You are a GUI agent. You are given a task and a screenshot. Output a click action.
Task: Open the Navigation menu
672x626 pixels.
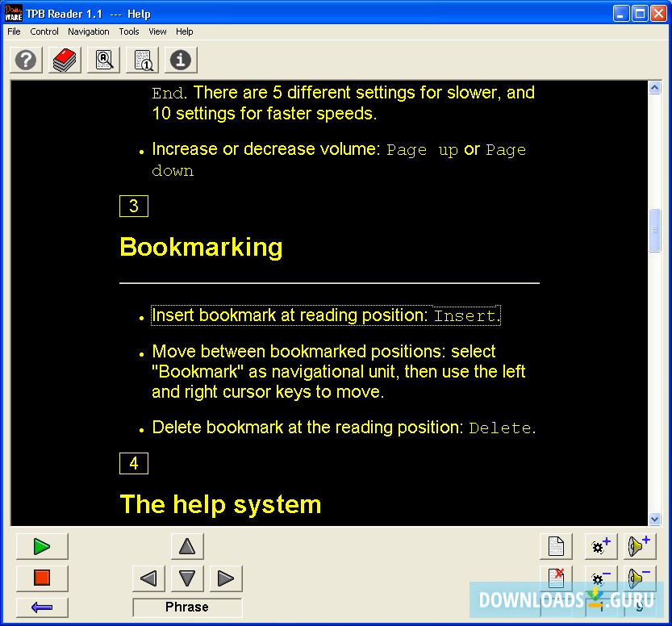point(88,31)
